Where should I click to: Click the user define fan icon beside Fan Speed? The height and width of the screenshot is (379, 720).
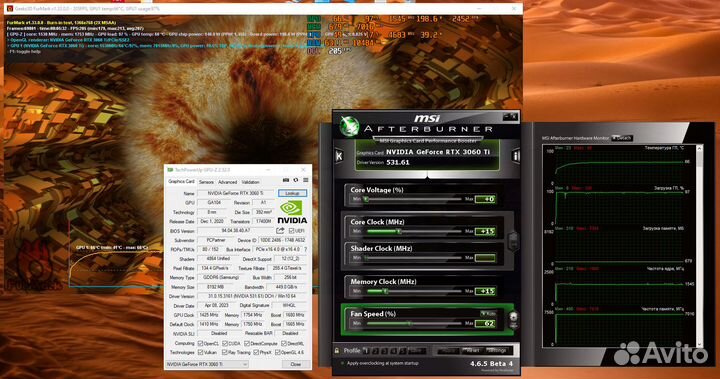(513, 318)
